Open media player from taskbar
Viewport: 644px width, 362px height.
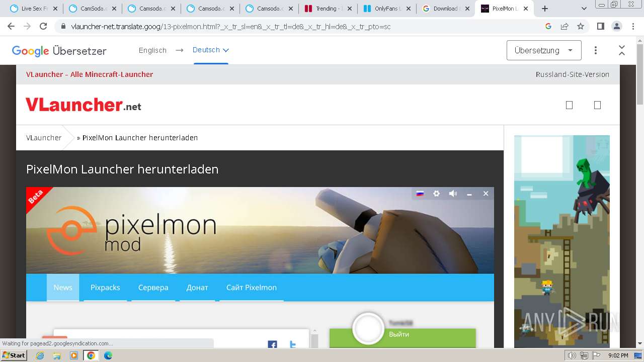click(x=74, y=355)
